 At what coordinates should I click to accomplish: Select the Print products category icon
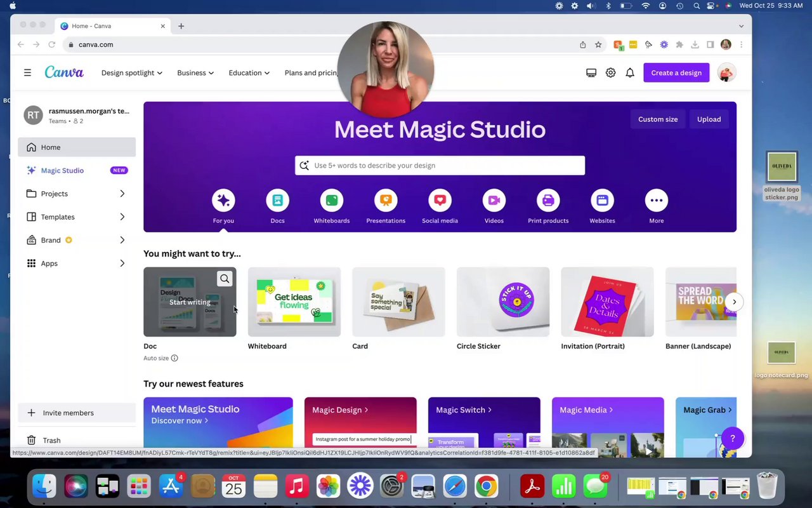(x=548, y=200)
